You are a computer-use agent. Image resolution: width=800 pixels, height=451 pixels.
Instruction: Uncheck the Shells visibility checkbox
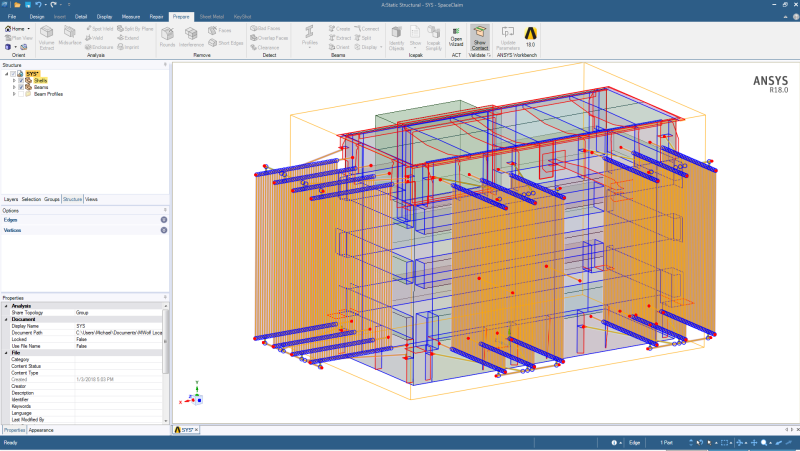[21, 81]
